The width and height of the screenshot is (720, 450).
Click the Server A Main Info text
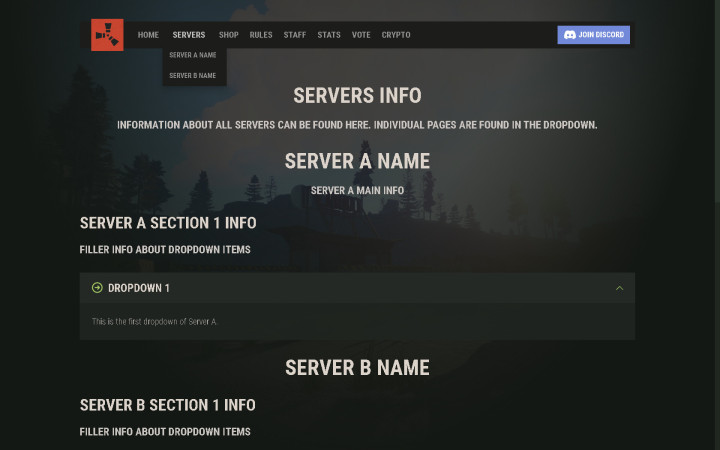[357, 190]
